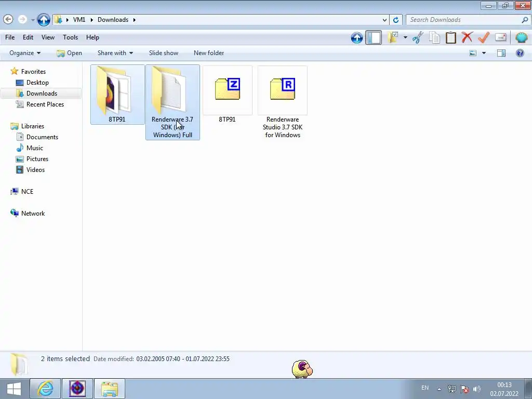Go back using the Back arrow button
Viewport: 532px width, 399px height.
8,19
